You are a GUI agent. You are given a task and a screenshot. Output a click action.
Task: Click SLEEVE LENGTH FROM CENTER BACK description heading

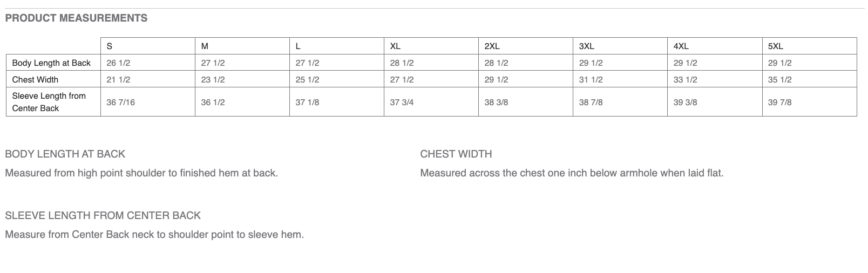click(103, 216)
